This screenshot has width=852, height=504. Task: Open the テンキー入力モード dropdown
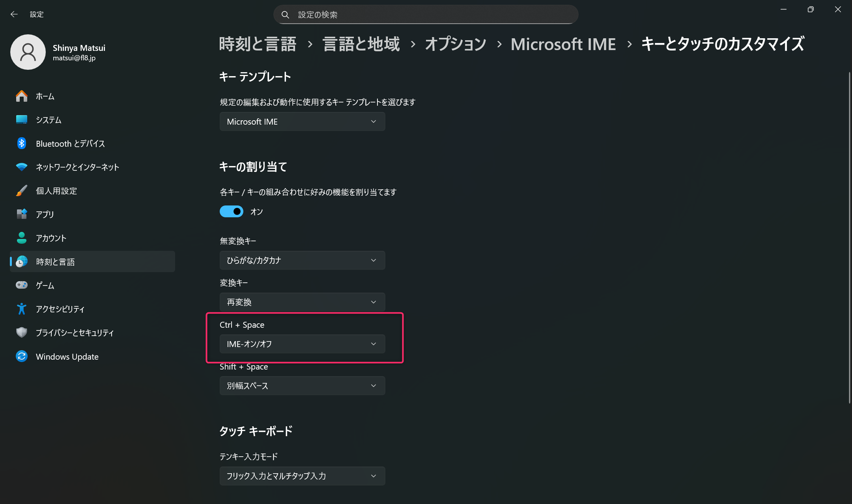point(302,476)
